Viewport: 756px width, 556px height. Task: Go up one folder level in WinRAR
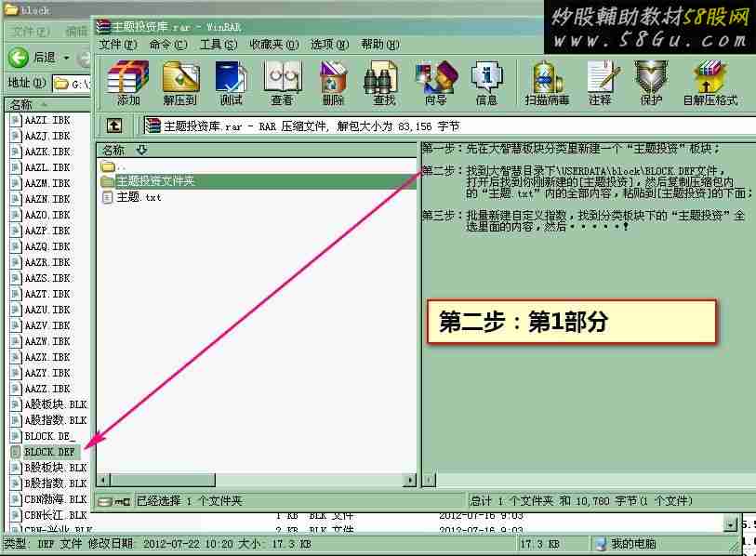coord(113,126)
